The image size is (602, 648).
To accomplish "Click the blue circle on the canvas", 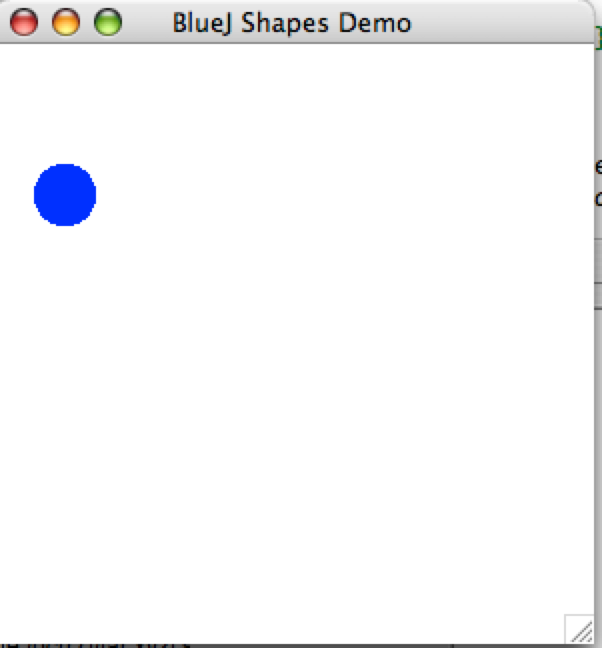I will 65,195.
